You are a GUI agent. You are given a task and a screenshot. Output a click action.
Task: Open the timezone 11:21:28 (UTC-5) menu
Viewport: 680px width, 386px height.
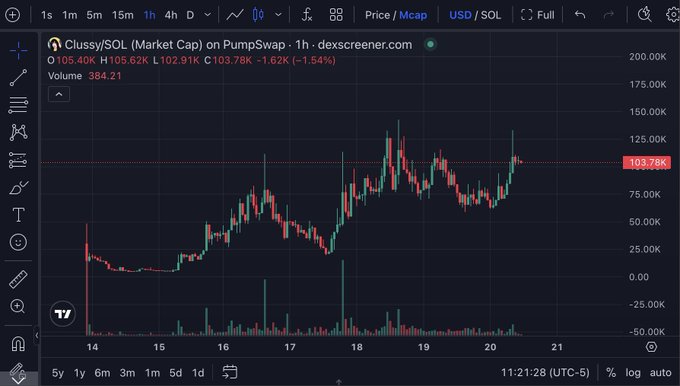click(x=545, y=373)
